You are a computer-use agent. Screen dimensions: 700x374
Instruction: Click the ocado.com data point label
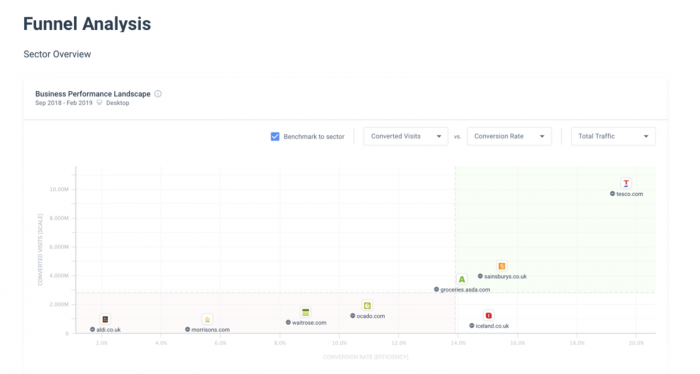click(371, 316)
